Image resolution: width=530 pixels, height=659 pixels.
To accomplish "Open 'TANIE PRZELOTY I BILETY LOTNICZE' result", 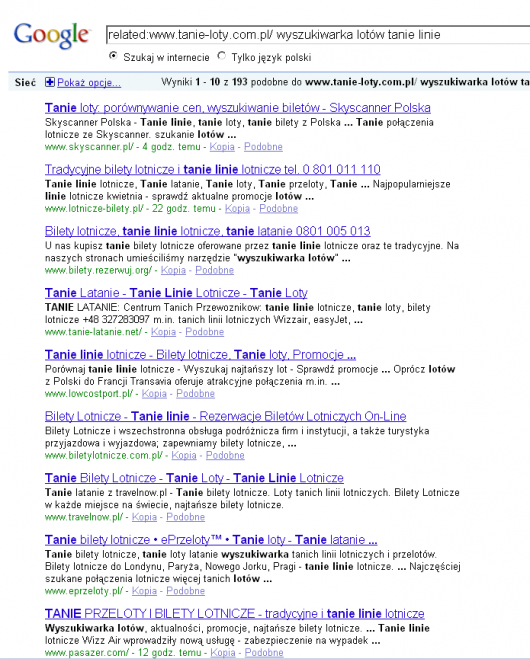I will [235, 614].
